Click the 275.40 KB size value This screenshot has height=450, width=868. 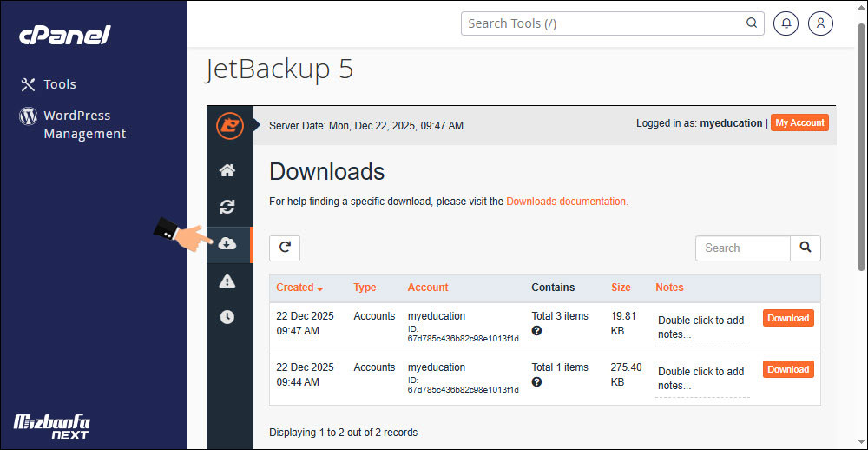click(x=627, y=374)
